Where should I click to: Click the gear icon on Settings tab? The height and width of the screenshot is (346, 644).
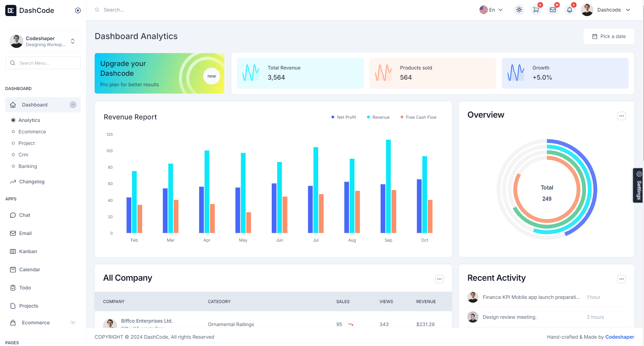pos(639,174)
